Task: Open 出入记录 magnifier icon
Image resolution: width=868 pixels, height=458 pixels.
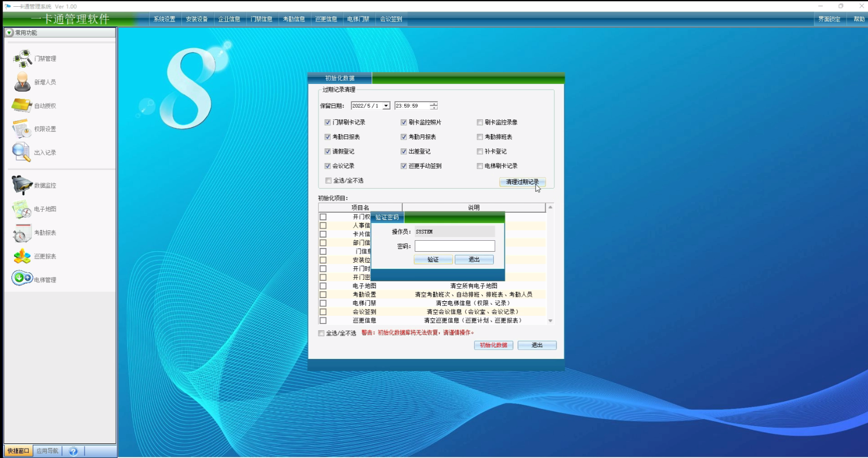Action: 22,152
